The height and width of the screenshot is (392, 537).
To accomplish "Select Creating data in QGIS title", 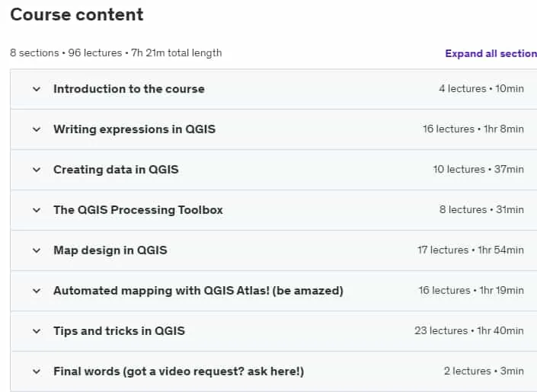I will tap(116, 170).
